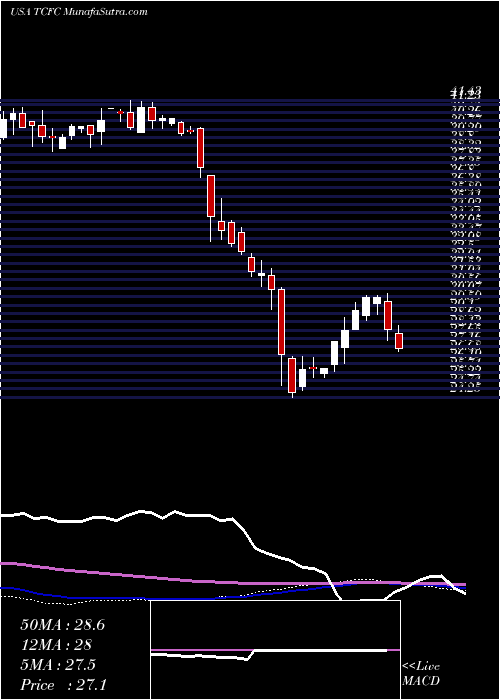Click the 'Price : 27.1' value

(63, 684)
